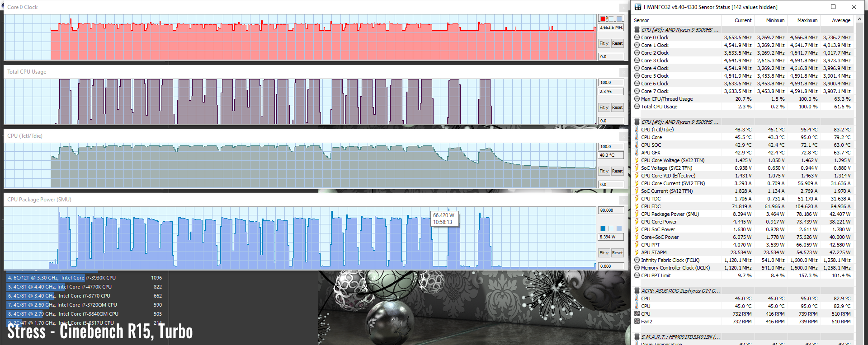The width and height of the screenshot is (868, 345).
Task: Click the dark blue swatch in CPU Package Power graph
Action: coord(603,228)
